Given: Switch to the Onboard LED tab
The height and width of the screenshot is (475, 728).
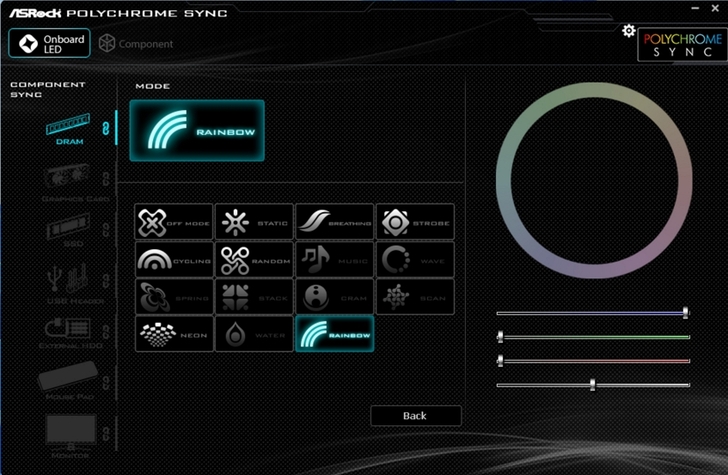Looking at the screenshot, I should [49, 43].
